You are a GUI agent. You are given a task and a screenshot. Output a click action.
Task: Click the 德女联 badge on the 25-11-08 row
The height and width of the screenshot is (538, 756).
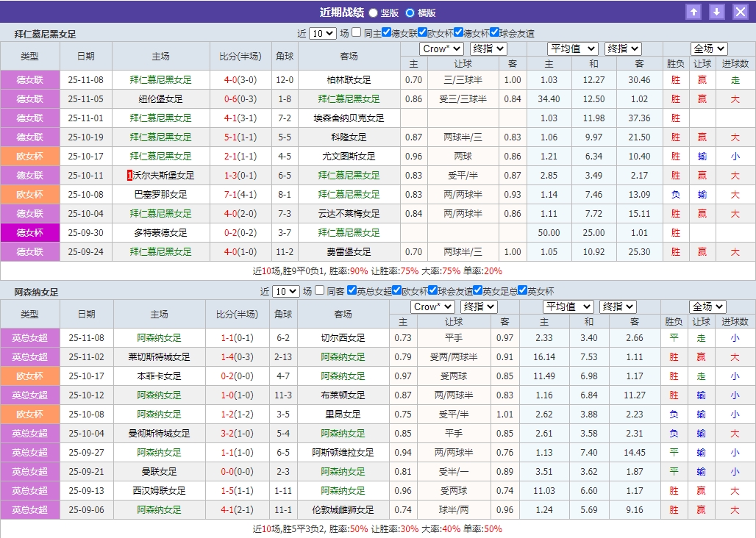29,79
